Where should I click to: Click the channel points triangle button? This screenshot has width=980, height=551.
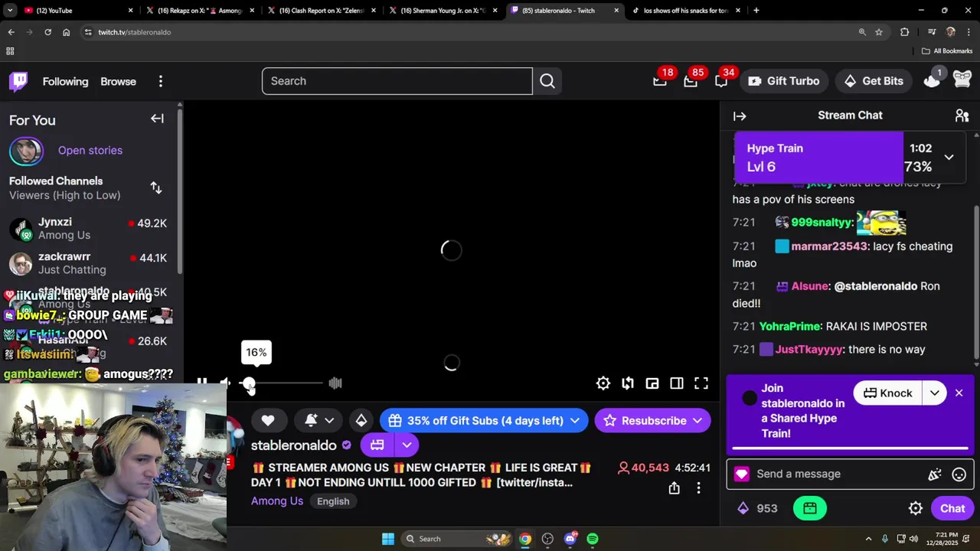coord(361,421)
